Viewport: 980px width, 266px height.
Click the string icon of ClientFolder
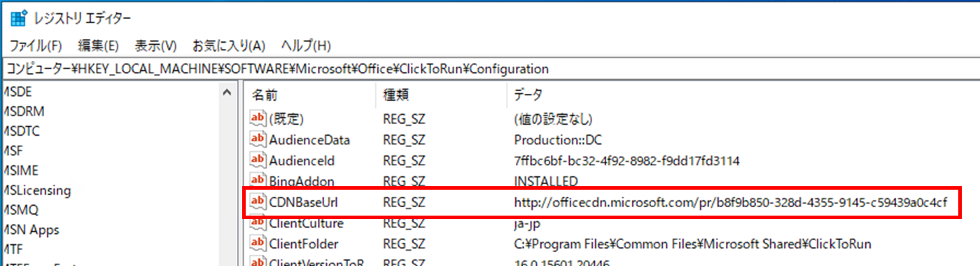click(x=258, y=244)
